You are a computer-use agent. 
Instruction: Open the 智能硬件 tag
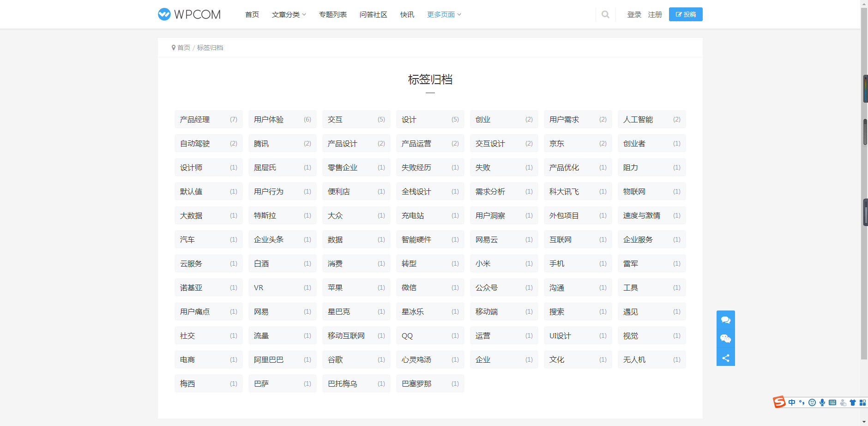(430, 239)
